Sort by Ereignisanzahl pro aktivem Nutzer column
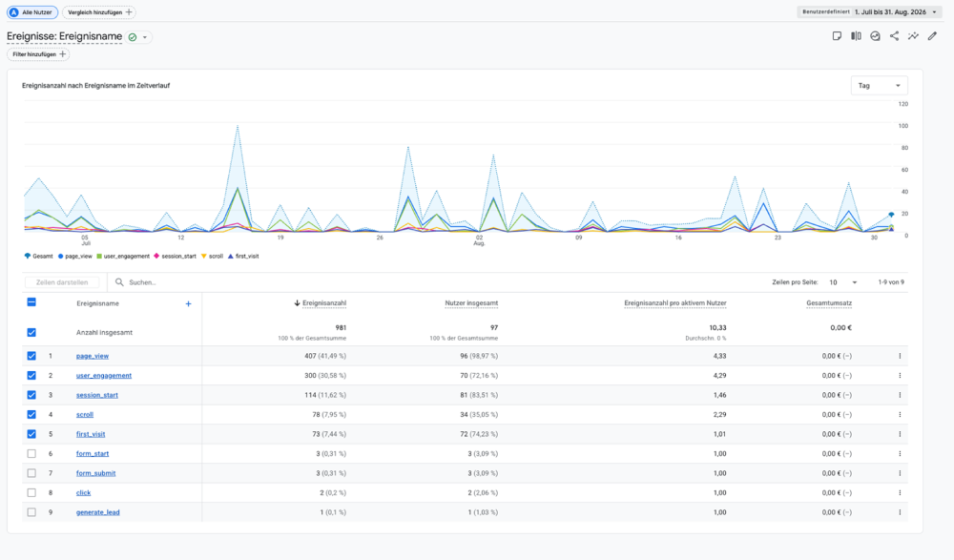The height and width of the screenshot is (560, 954). [675, 303]
